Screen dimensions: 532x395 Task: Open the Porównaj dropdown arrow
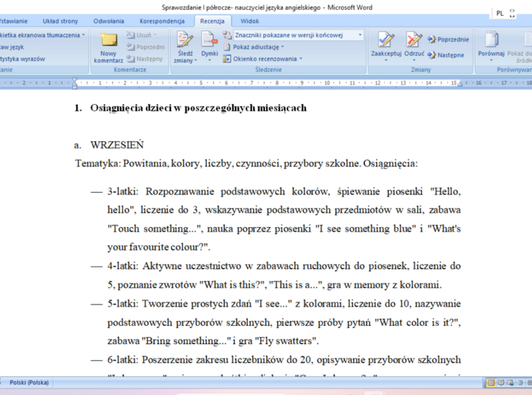(x=491, y=60)
